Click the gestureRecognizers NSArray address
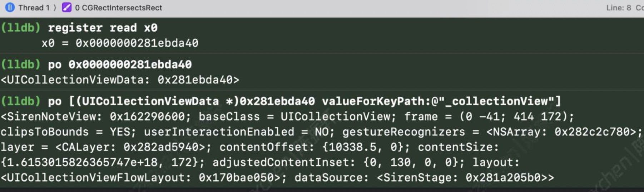 (x=595, y=132)
